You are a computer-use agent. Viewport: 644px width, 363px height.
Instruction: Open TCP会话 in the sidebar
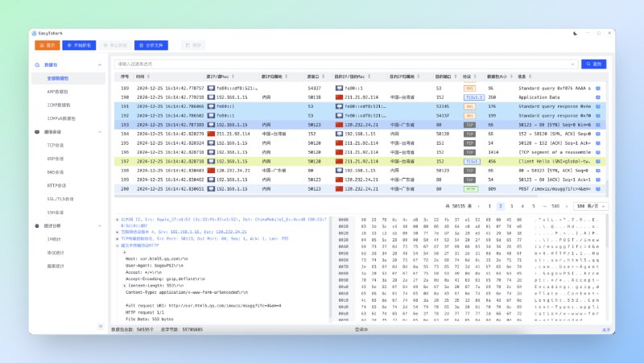pos(56,145)
